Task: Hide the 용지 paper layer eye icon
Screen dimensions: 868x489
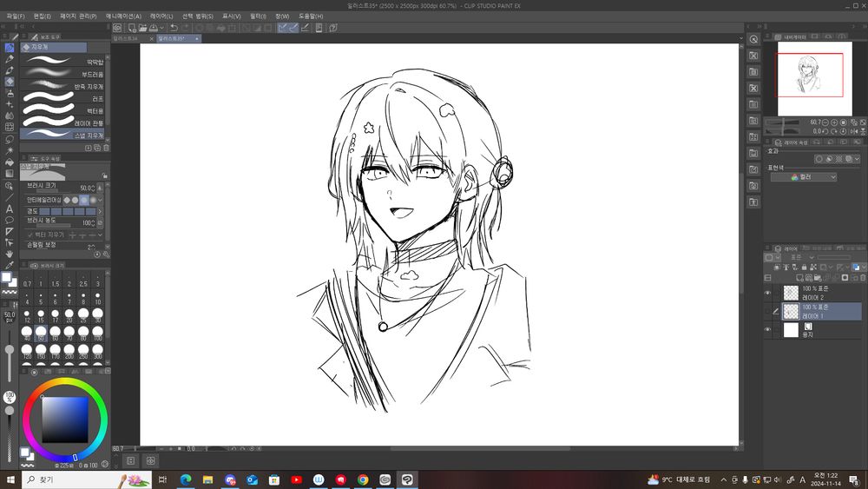Action: (768, 329)
